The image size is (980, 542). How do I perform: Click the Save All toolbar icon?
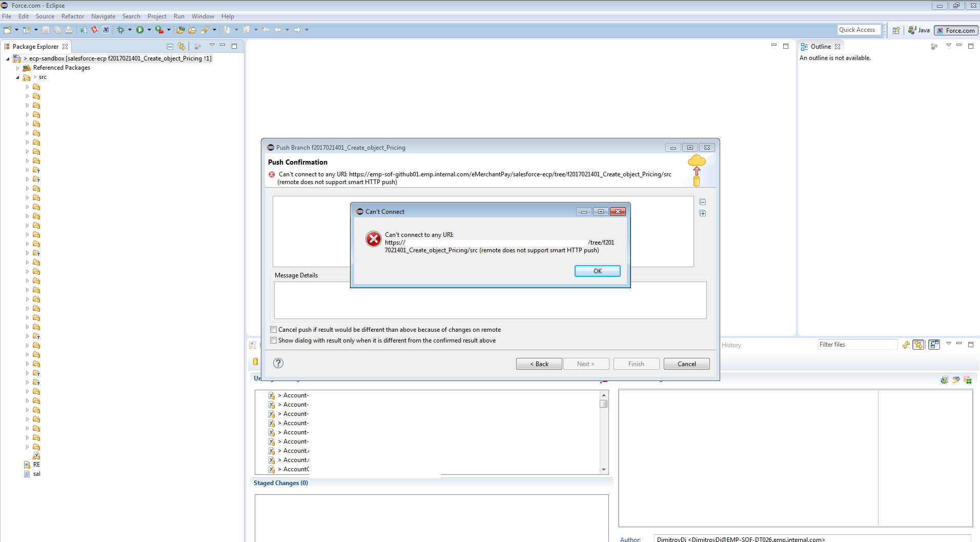click(57, 30)
